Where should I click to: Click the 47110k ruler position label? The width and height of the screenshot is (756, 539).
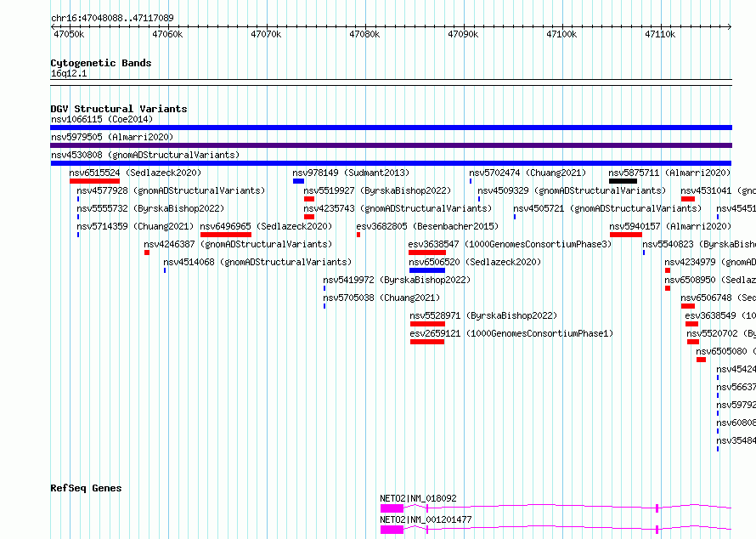click(x=660, y=34)
